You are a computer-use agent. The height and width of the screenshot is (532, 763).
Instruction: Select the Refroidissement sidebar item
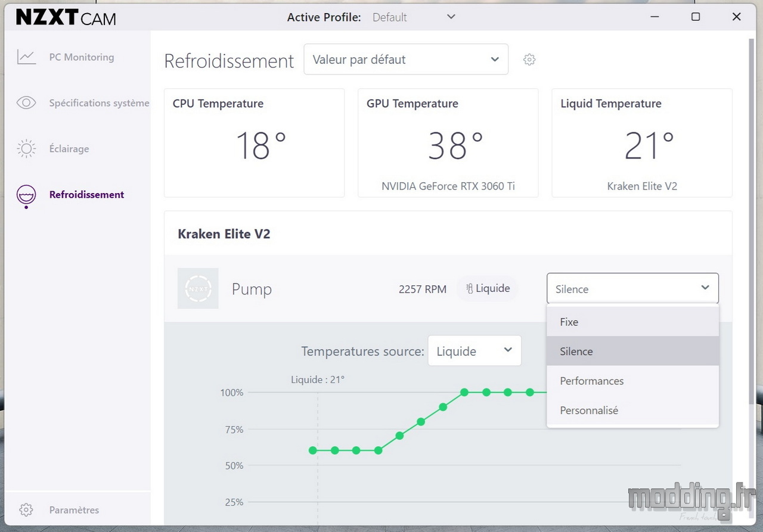(x=87, y=195)
